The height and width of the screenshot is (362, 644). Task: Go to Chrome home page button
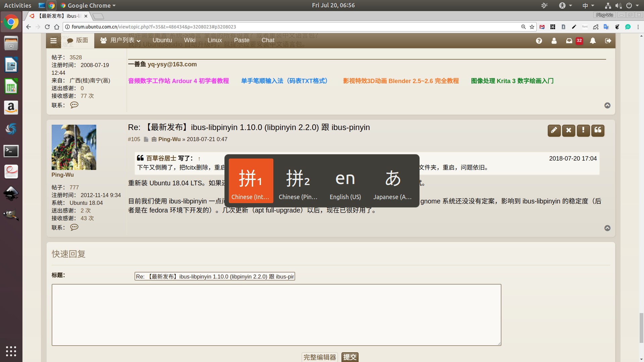coord(57,27)
